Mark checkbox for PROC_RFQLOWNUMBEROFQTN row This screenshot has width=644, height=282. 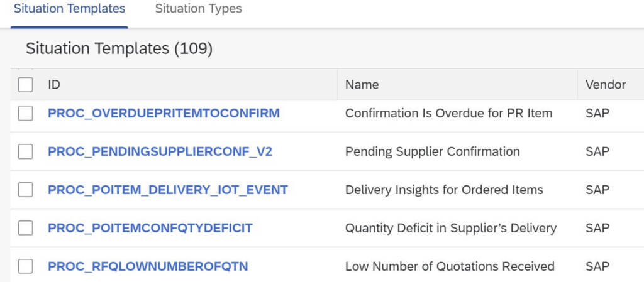point(25,266)
